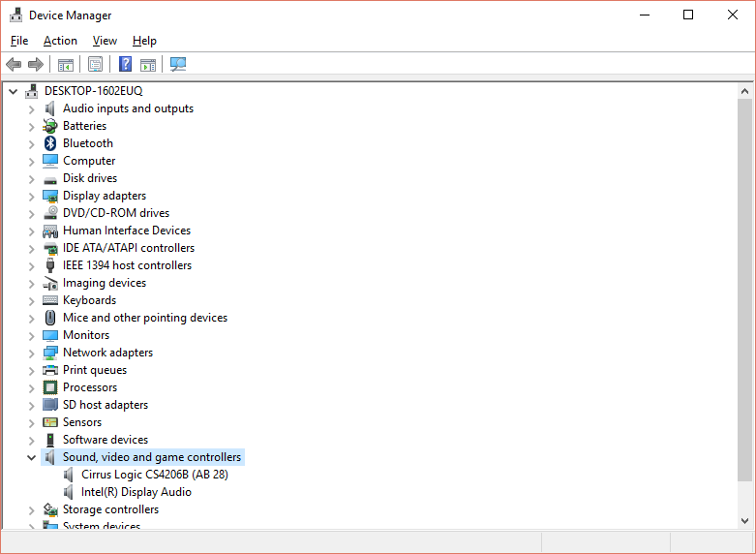Select the DESKTOP-1602EUQ root label
The width and height of the screenshot is (756, 554).
(94, 91)
